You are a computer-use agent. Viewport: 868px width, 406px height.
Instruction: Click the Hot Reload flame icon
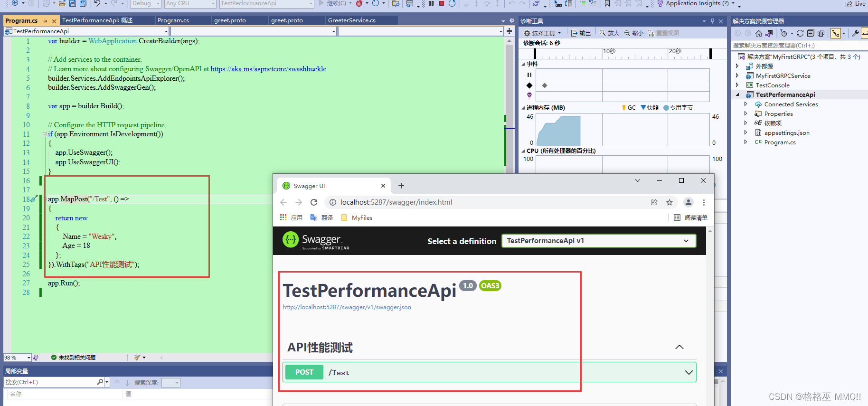359,3
